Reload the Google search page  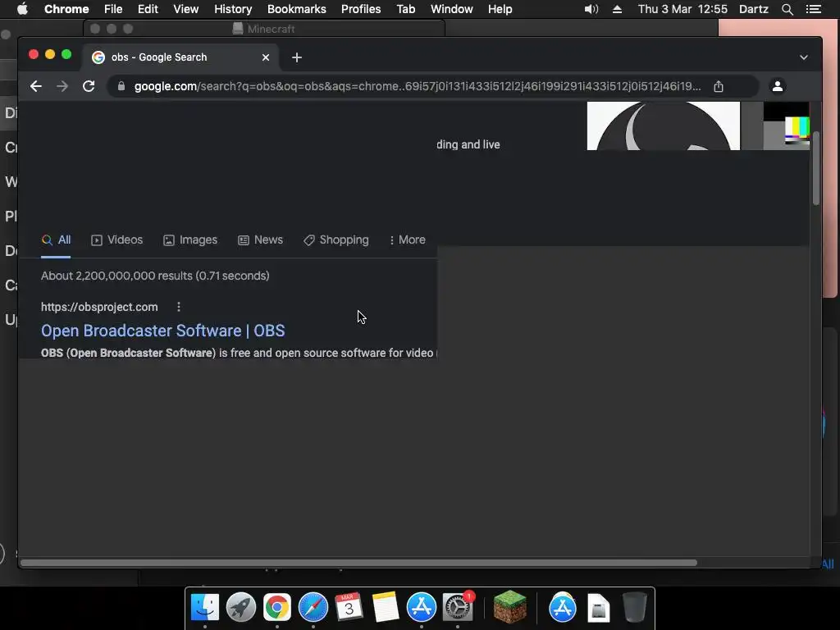[x=89, y=86]
